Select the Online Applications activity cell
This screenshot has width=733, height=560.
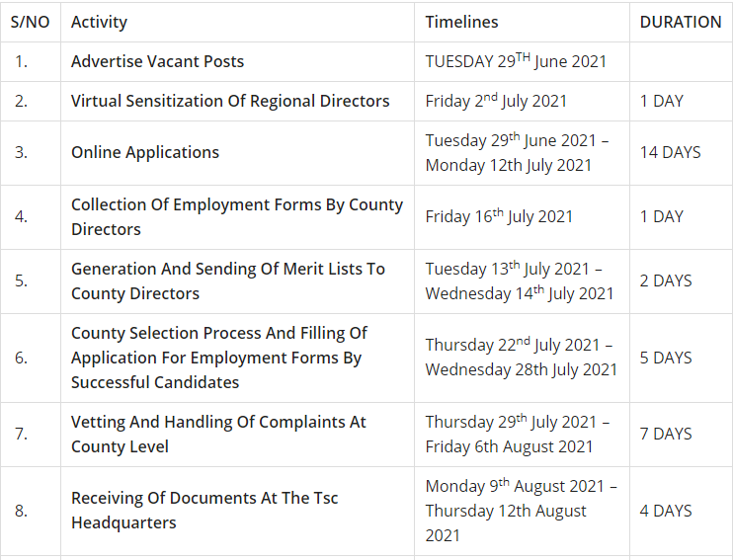(145, 152)
